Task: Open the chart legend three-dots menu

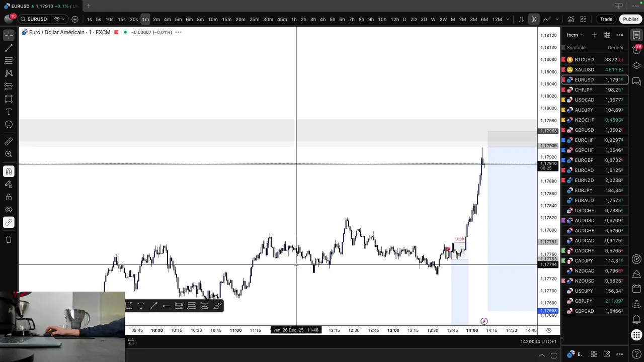Action: [178, 32]
